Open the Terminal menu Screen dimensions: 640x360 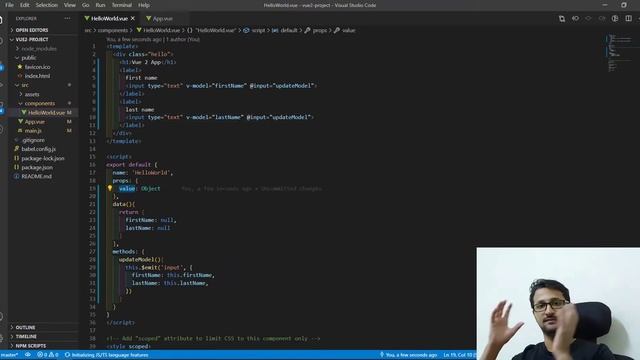122,5
